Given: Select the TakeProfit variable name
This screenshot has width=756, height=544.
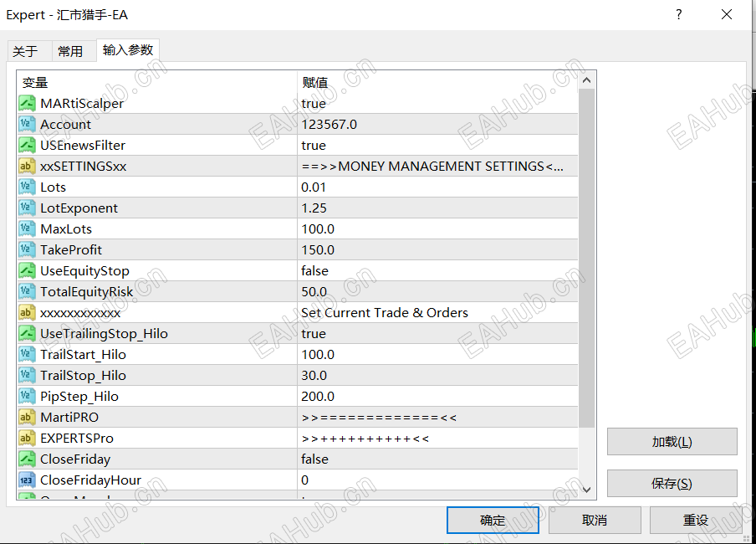Looking at the screenshot, I should tap(71, 249).
